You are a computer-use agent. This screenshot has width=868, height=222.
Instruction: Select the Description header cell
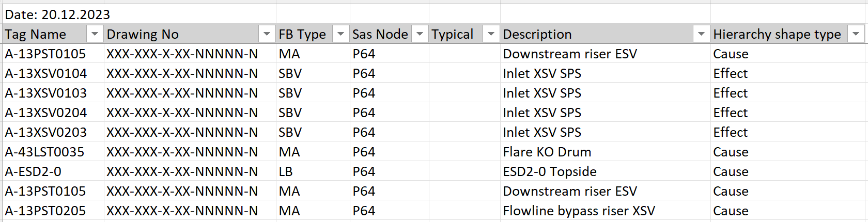pyautogui.click(x=606, y=34)
